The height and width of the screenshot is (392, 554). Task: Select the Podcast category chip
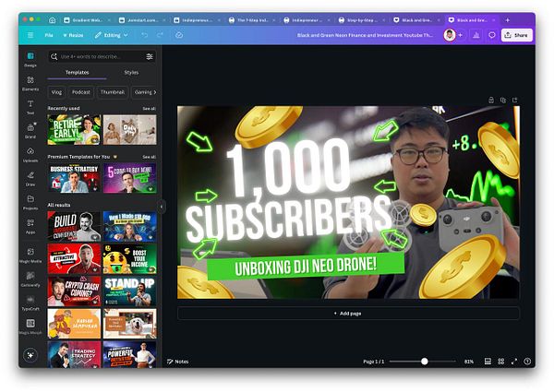(x=81, y=92)
